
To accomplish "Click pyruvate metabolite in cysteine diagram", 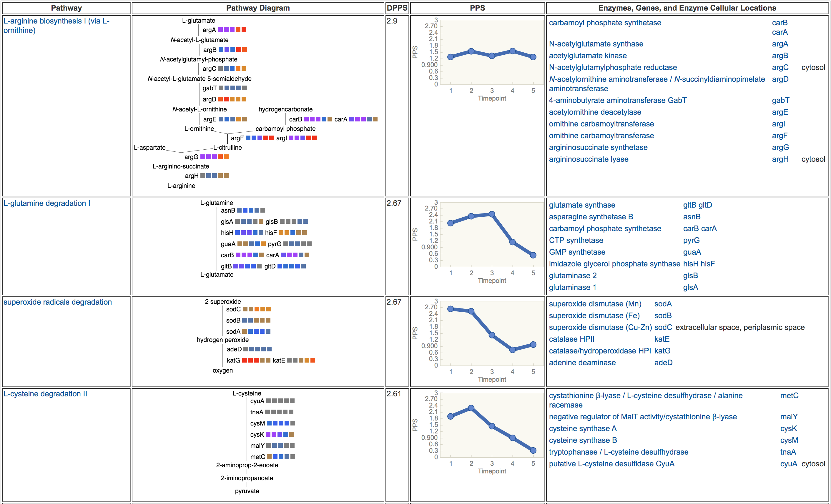I will tap(247, 491).
